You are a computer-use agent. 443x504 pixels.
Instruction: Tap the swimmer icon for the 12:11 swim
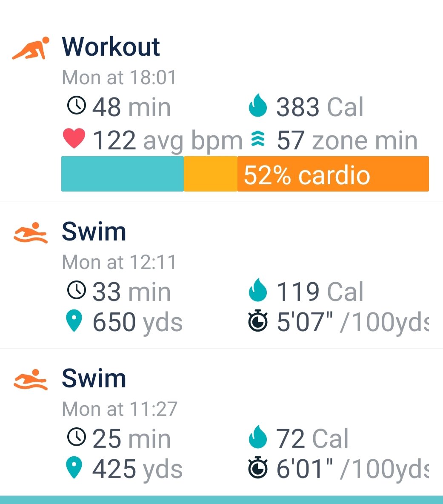coord(31,233)
